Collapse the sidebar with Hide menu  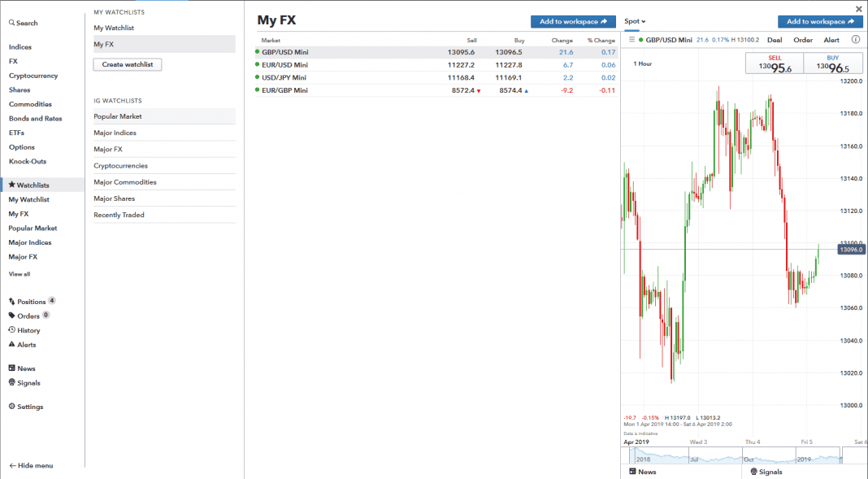tap(31, 465)
